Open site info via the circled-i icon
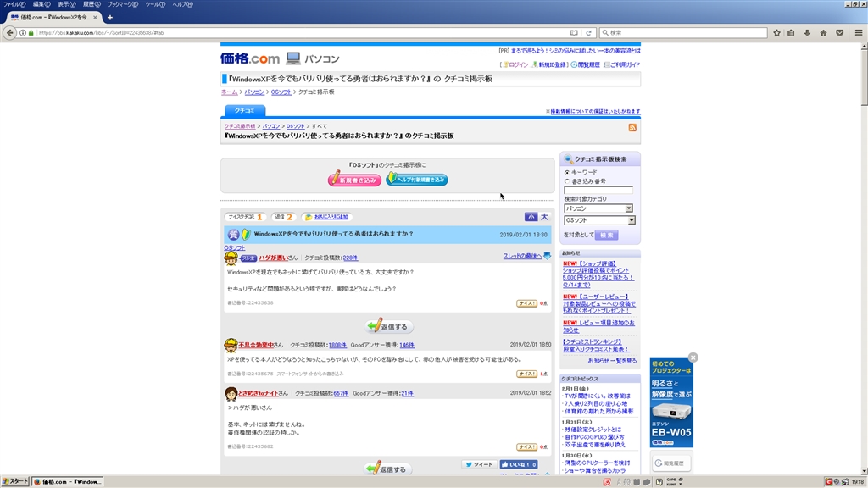 point(23,33)
